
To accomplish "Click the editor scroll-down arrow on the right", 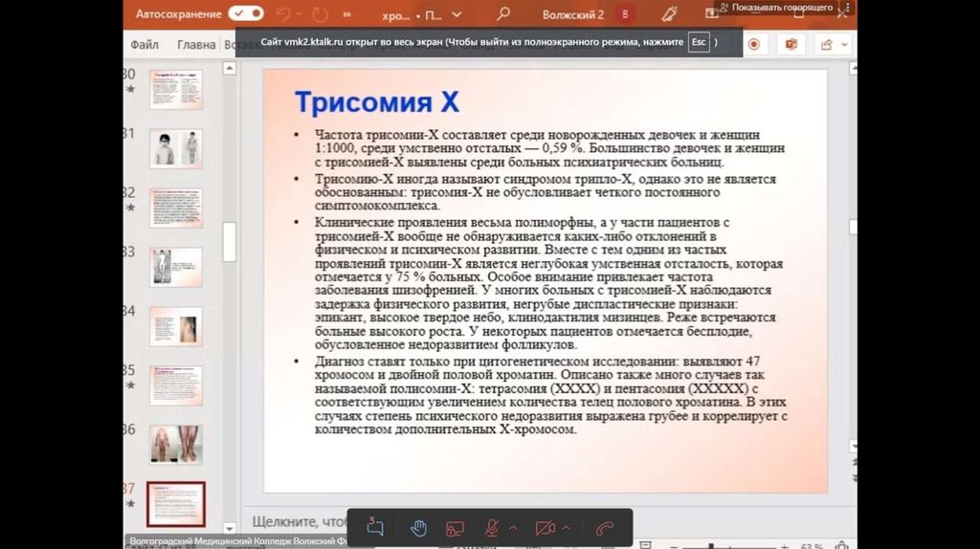I will coord(853,447).
